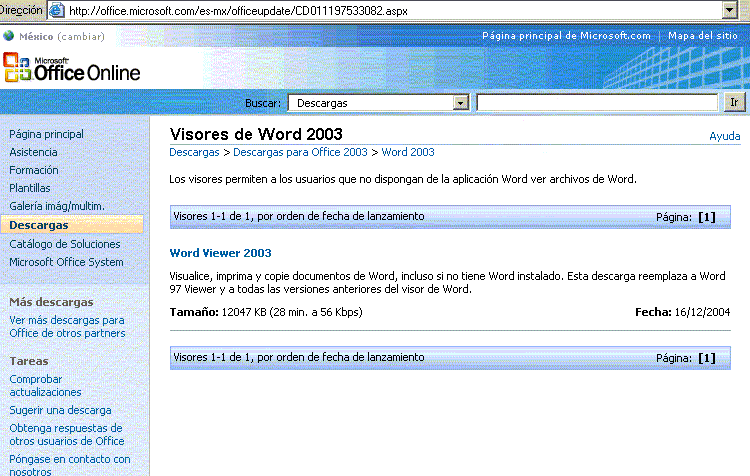This screenshot has height=476, width=750.
Task: Open Microsoft Office System in sidebar
Action: [x=66, y=262]
